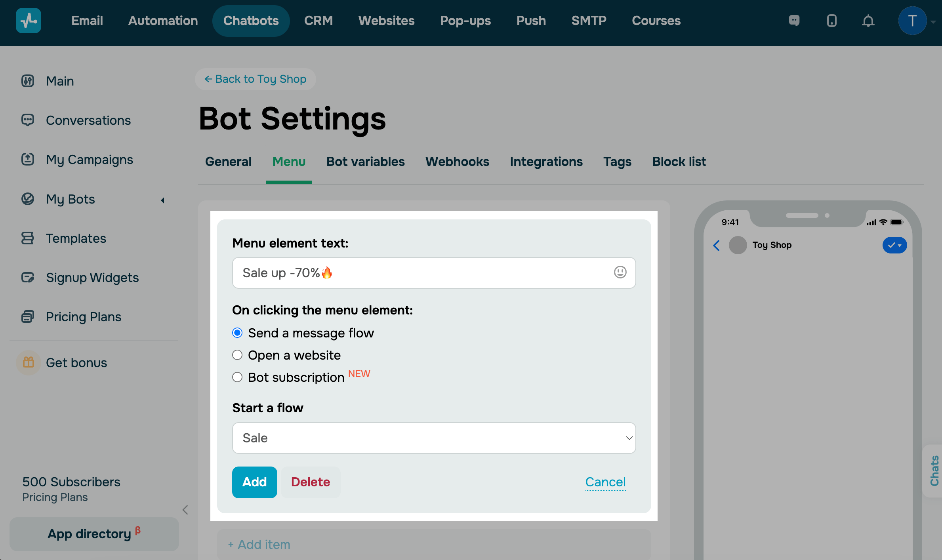Open the chat support icon in header

pyautogui.click(x=794, y=21)
